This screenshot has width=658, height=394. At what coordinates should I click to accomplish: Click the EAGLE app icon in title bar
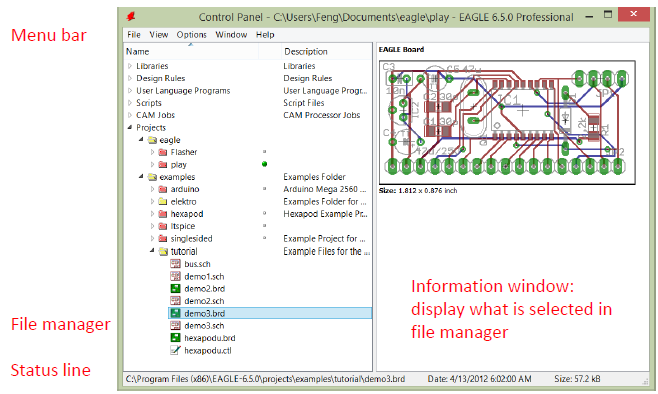(x=131, y=16)
